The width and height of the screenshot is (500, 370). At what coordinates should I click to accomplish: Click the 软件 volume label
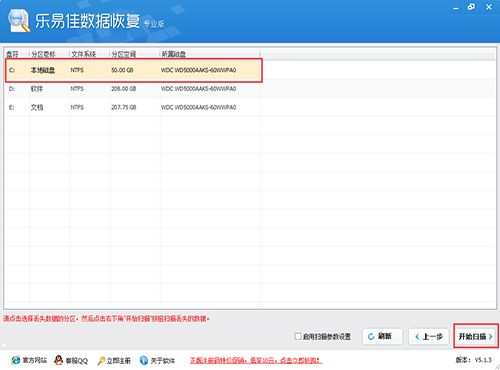click(x=37, y=89)
